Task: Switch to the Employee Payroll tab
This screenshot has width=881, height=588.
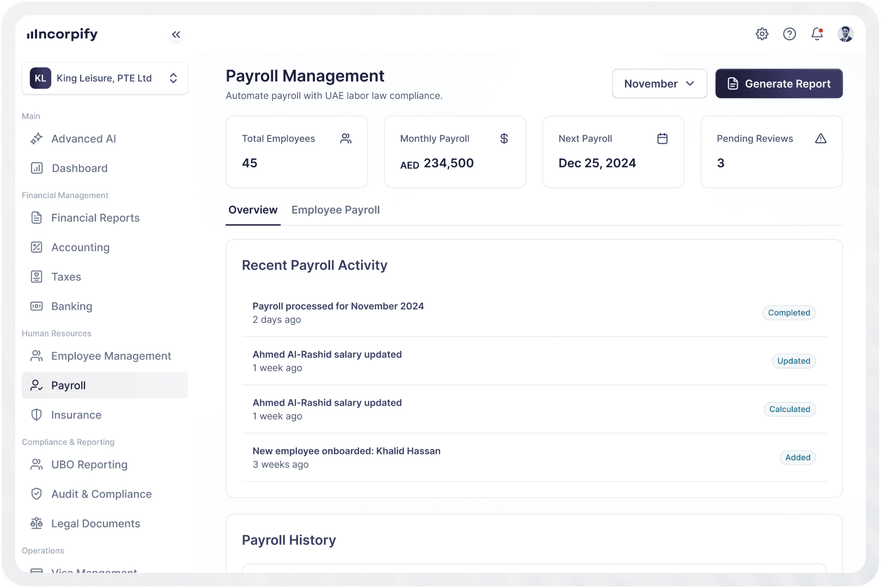Action: coord(335,210)
